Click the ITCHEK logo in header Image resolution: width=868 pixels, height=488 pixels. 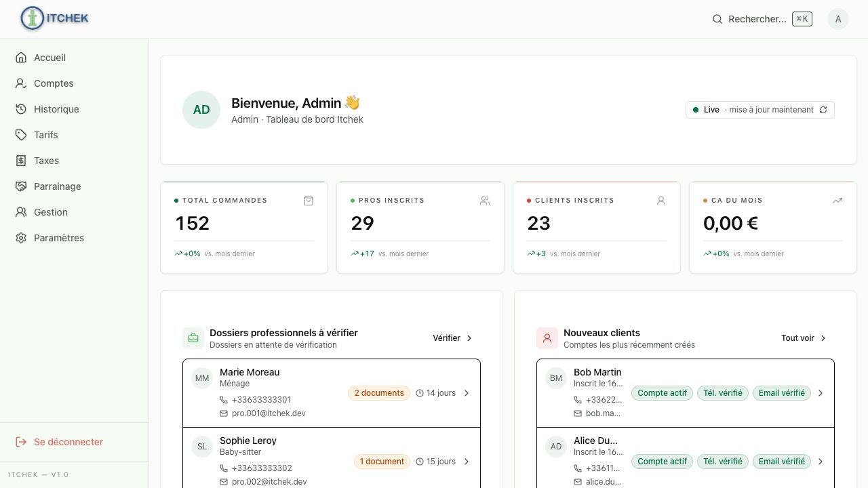[54, 19]
